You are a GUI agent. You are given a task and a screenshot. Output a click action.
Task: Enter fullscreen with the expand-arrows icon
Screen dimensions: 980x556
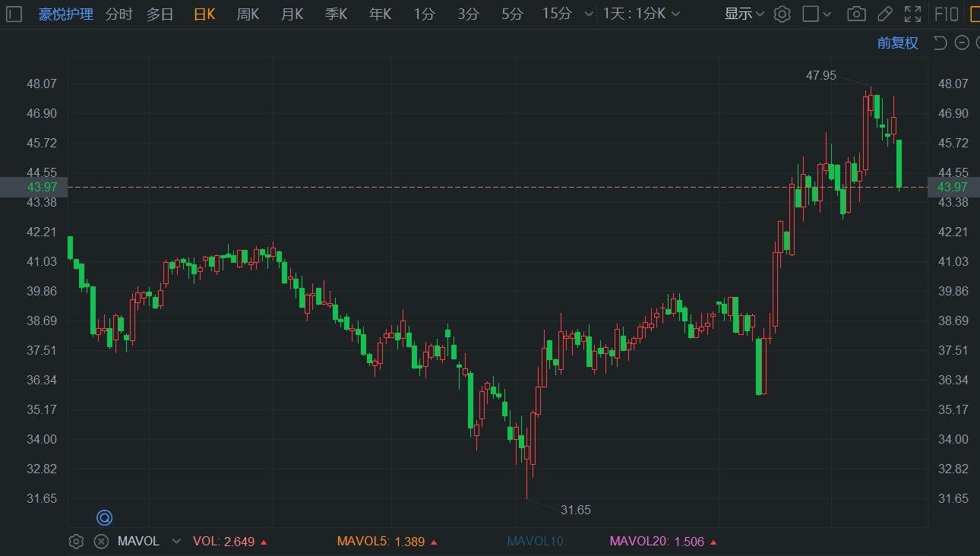[913, 14]
